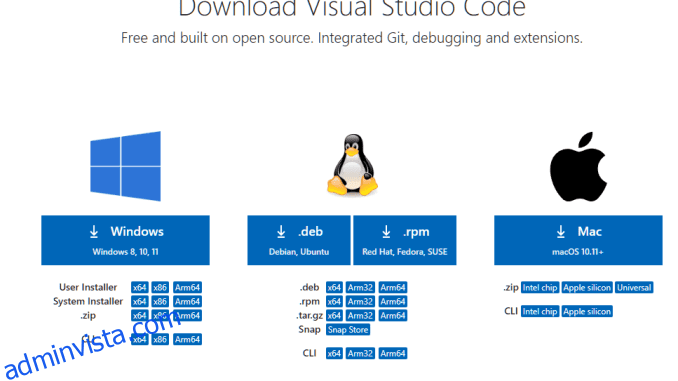This screenshot has width=678, height=381.
Task: Download the Mac macOS 10.11+ build
Action: coord(578,240)
